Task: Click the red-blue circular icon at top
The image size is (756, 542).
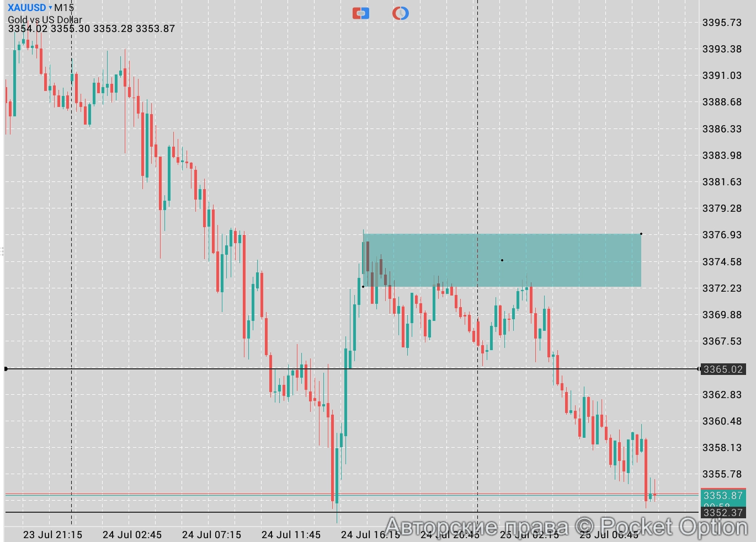Action: pyautogui.click(x=401, y=13)
